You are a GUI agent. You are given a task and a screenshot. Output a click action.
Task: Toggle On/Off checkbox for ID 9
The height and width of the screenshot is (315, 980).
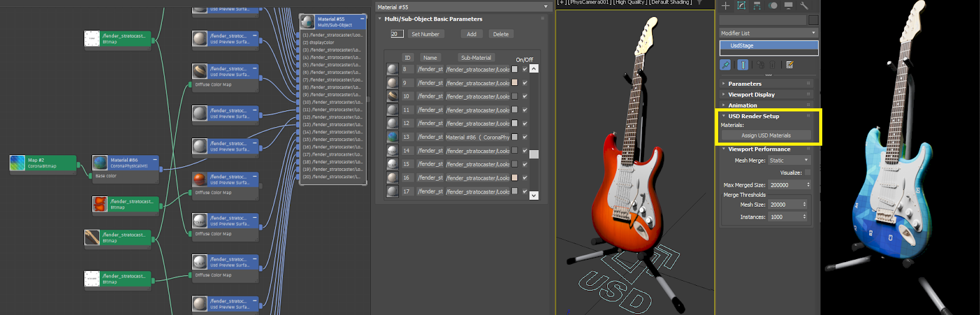point(525,83)
